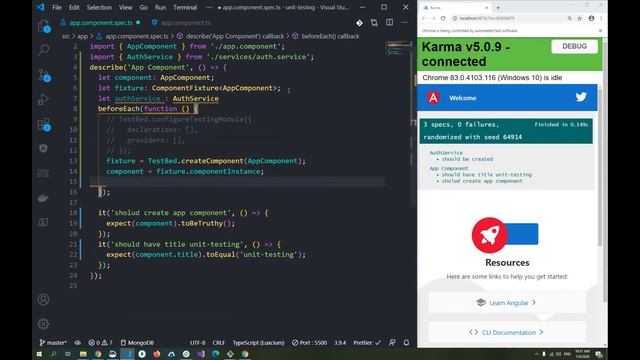Viewport: 640px width, 360px height.
Task: Toggle Live Server Port : 5500
Action: pyautogui.click(x=309, y=342)
